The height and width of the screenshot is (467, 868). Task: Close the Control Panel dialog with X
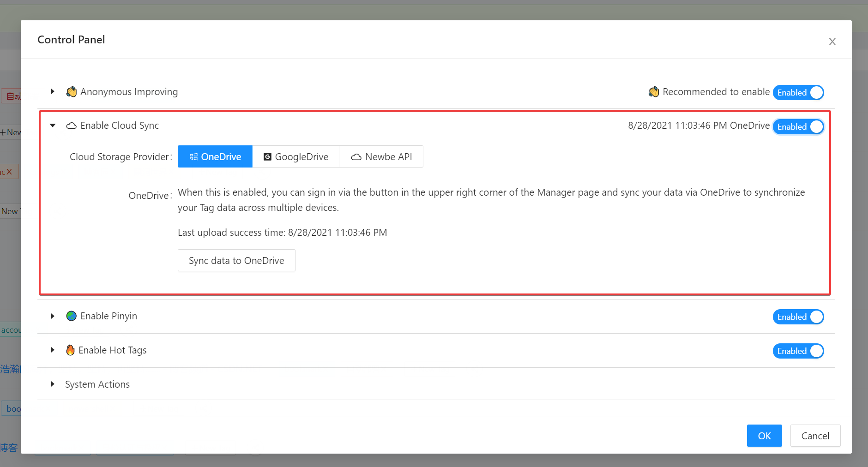tap(832, 42)
